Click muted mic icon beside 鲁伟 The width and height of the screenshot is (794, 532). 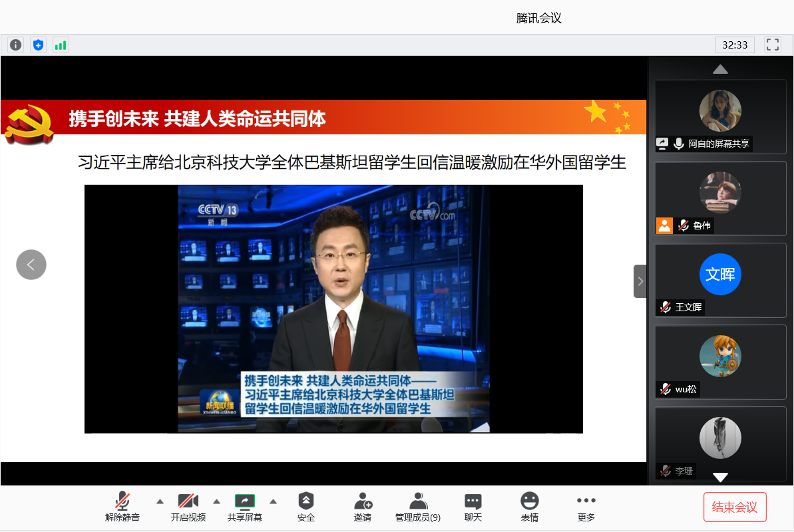(684, 225)
